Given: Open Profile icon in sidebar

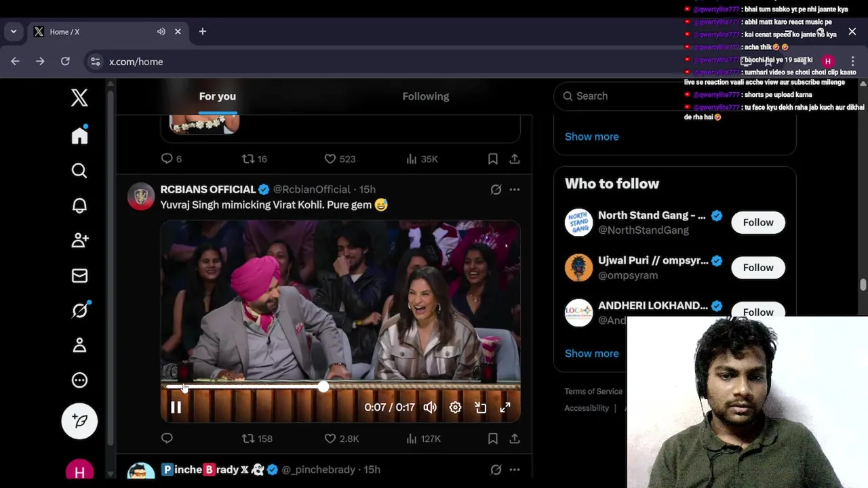Looking at the screenshot, I should (x=79, y=345).
